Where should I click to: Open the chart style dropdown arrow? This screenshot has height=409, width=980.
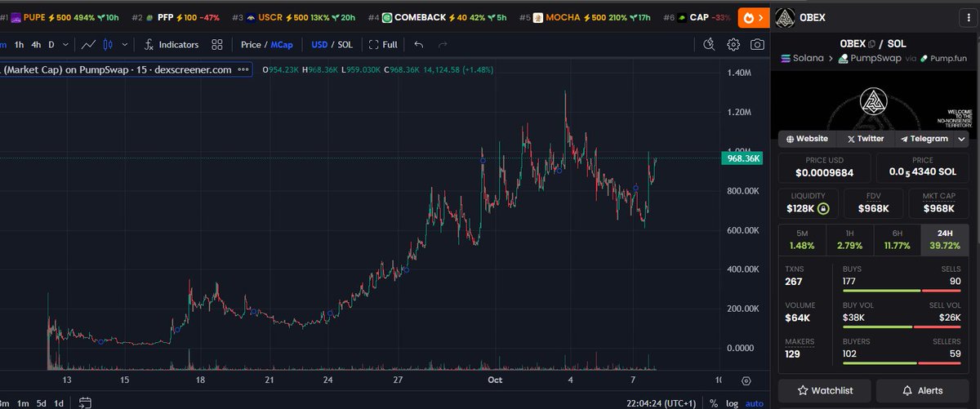pos(124,45)
